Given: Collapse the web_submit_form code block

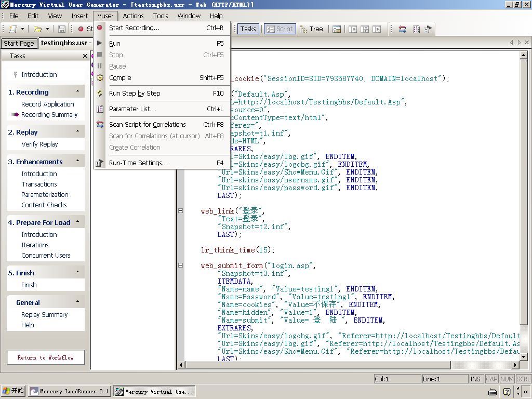Looking at the screenshot, I should (180, 265).
